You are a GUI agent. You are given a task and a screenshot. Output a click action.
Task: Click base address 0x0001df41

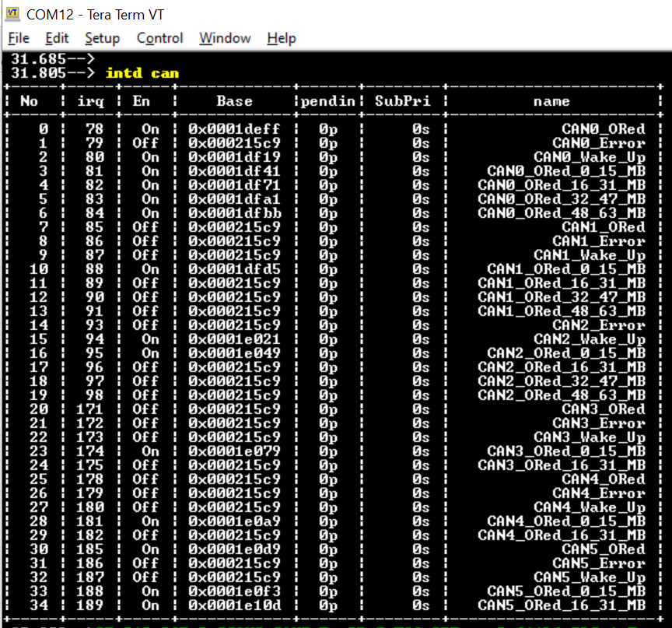(234, 171)
